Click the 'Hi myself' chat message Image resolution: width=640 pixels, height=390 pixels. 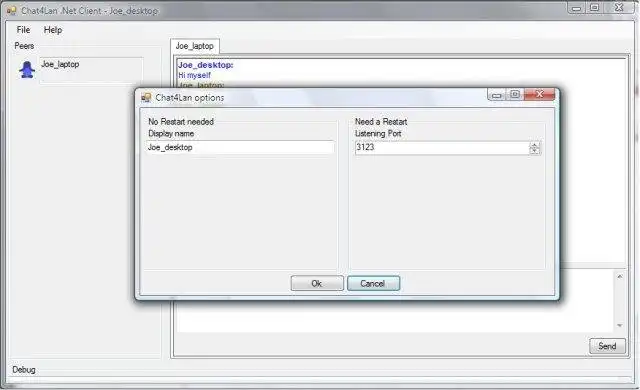tap(194, 75)
